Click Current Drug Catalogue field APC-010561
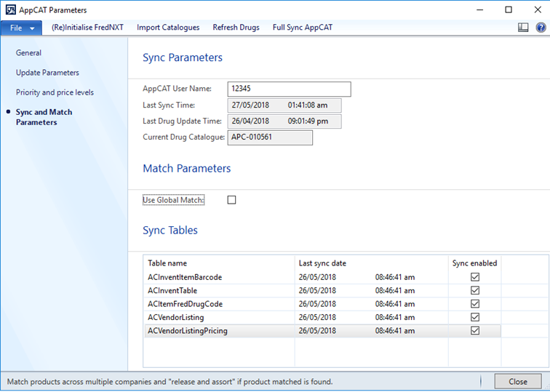 pos(270,137)
